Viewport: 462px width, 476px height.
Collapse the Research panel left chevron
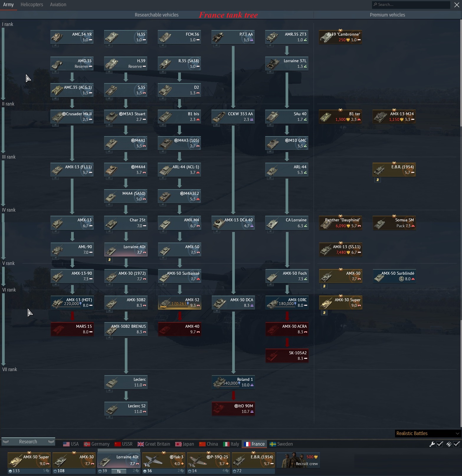click(6, 442)
